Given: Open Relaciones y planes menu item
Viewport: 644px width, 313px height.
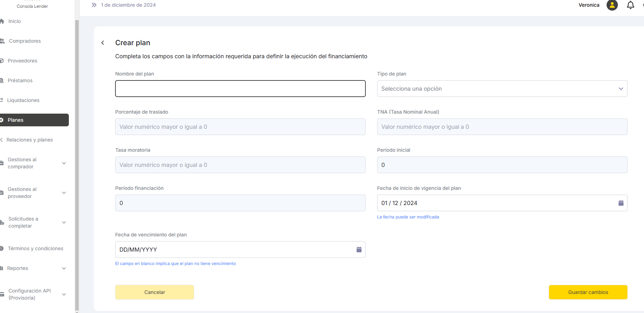Looking at the screenshot, I should 30,140.
